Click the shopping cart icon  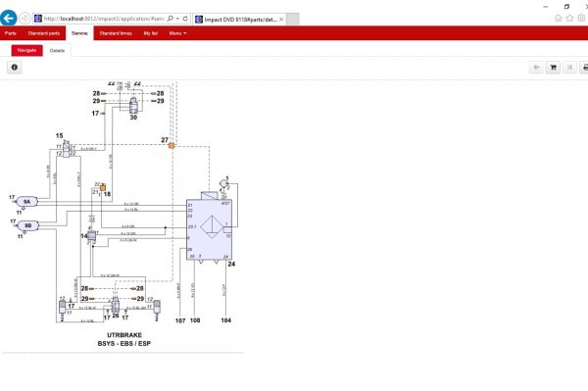pyautogui.click(x=553, y=68)
